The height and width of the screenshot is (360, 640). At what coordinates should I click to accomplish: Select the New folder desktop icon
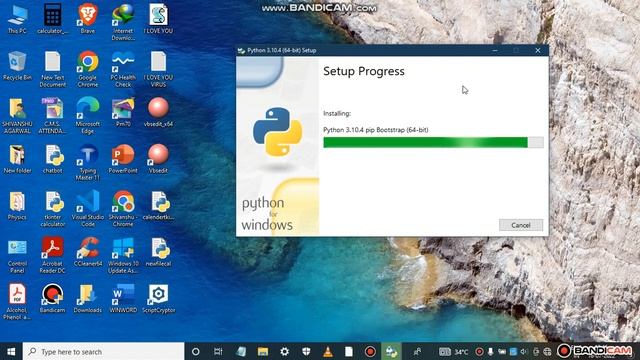(17, 159)
